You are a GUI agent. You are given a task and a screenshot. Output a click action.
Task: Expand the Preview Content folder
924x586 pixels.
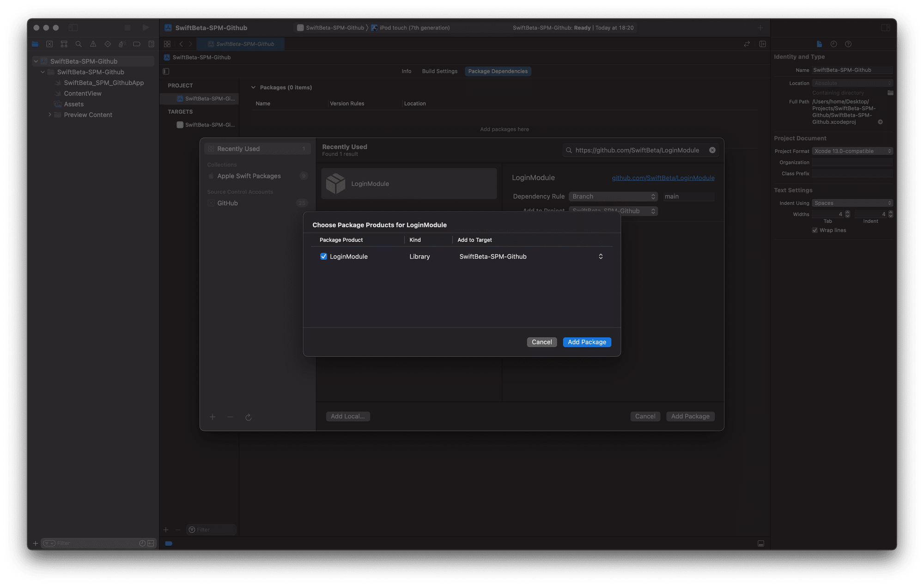click(x=50, y=115)
